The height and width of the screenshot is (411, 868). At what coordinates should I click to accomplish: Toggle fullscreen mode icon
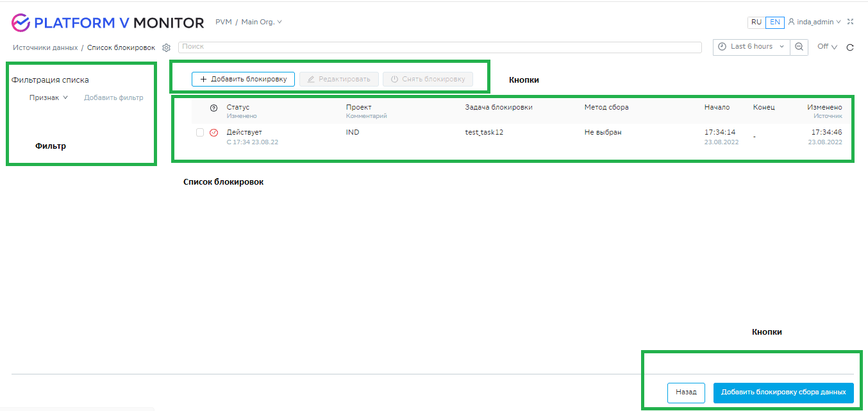pos(850,22)
